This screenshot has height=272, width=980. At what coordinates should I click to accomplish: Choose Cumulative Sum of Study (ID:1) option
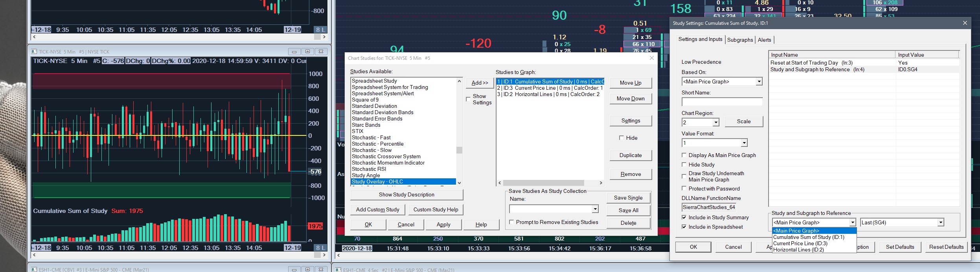[814, 237]
